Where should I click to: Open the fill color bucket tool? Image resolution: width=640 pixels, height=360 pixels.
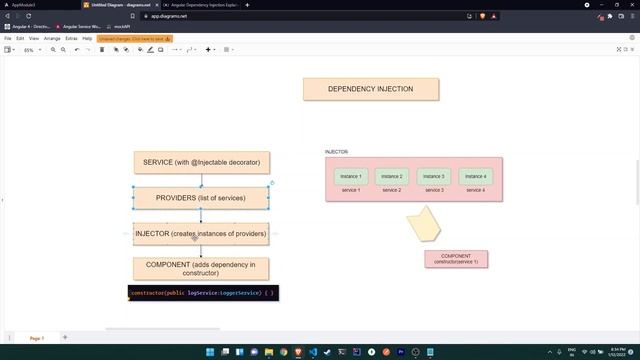140,50
